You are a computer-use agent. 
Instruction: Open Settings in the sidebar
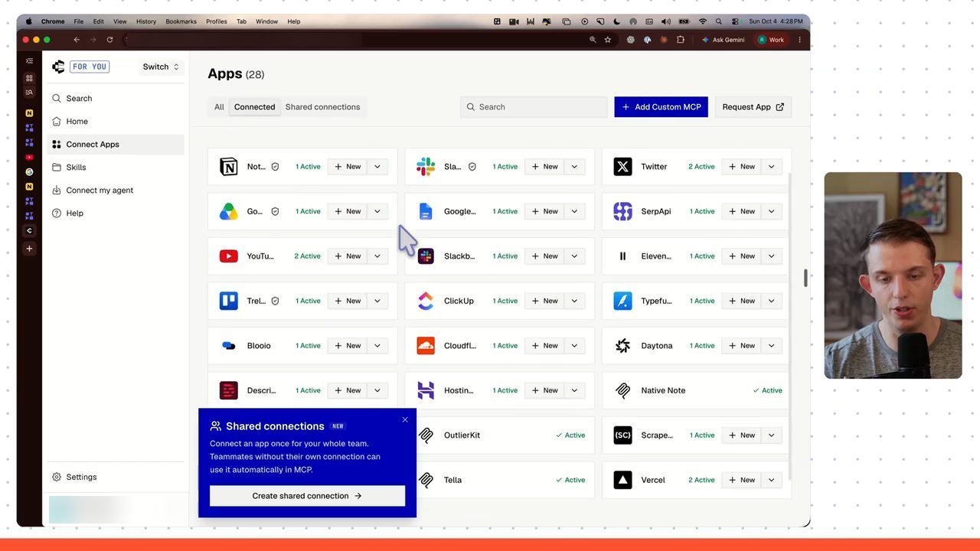coord(116,477)
